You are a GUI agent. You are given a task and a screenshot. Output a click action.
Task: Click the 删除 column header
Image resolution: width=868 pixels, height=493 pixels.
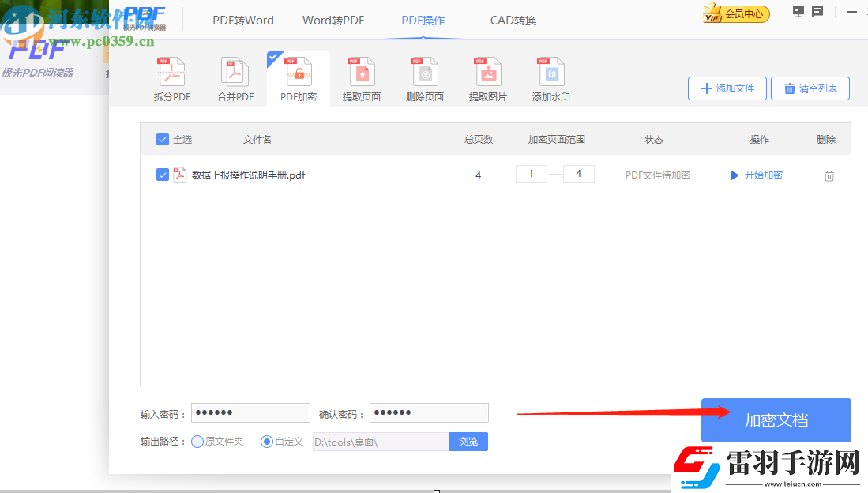coord(826,140)
